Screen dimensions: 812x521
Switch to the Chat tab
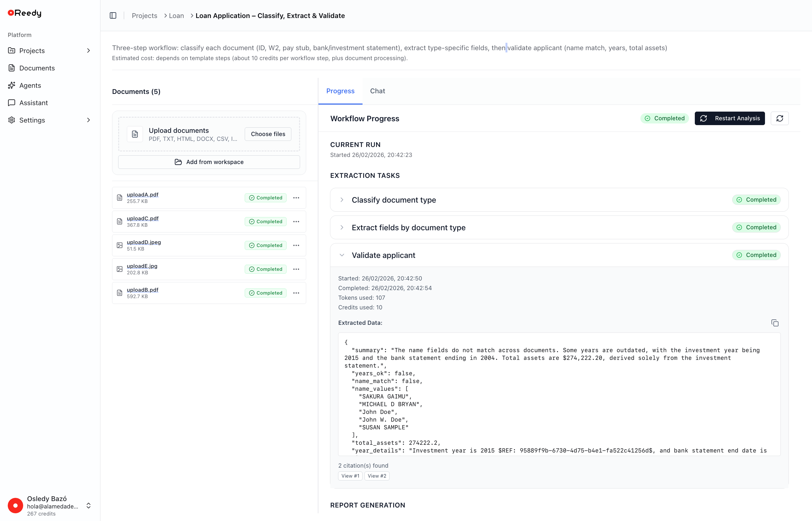coord(378,91)
